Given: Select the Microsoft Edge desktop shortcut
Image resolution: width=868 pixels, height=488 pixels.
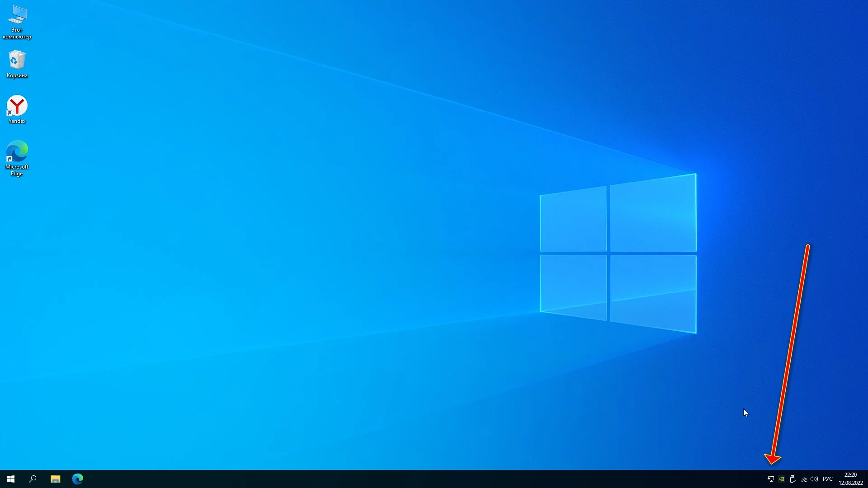Looking at the screenshot, I should coord(17,151).
